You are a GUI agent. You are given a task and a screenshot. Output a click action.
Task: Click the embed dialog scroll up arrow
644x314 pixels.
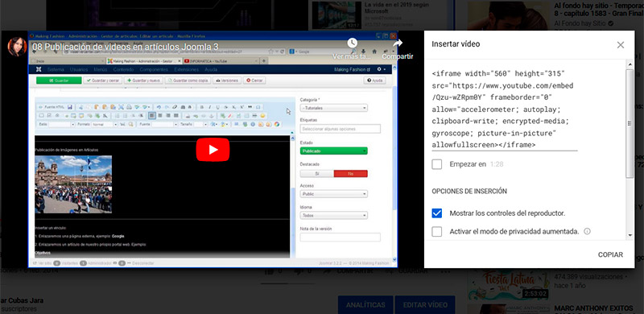click(630, 64)
